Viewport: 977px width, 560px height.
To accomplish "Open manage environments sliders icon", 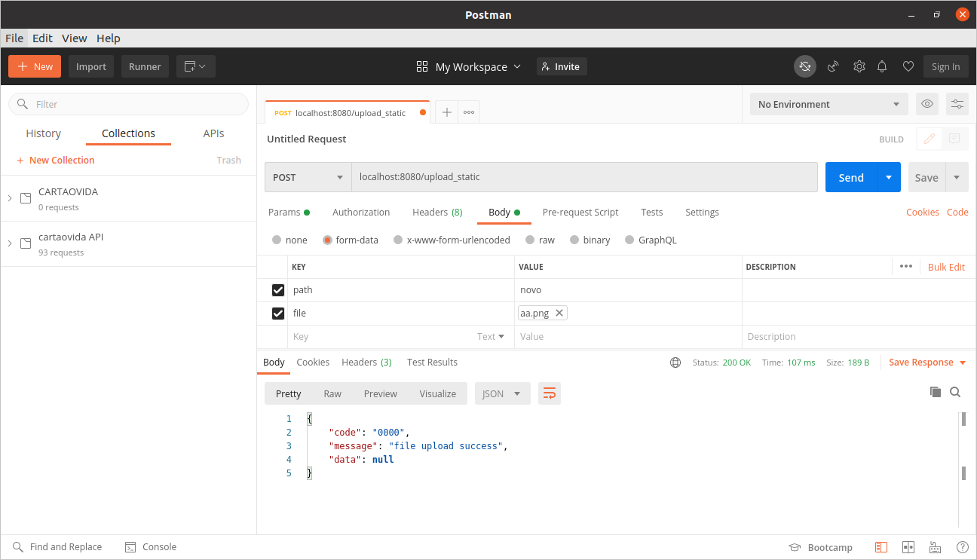I will click(957, 104).
